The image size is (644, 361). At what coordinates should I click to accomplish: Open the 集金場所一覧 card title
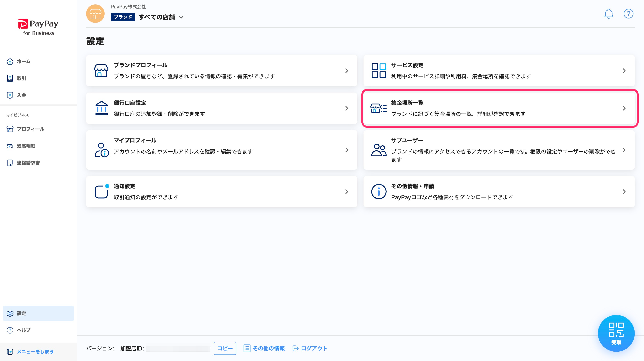[407, 103]
